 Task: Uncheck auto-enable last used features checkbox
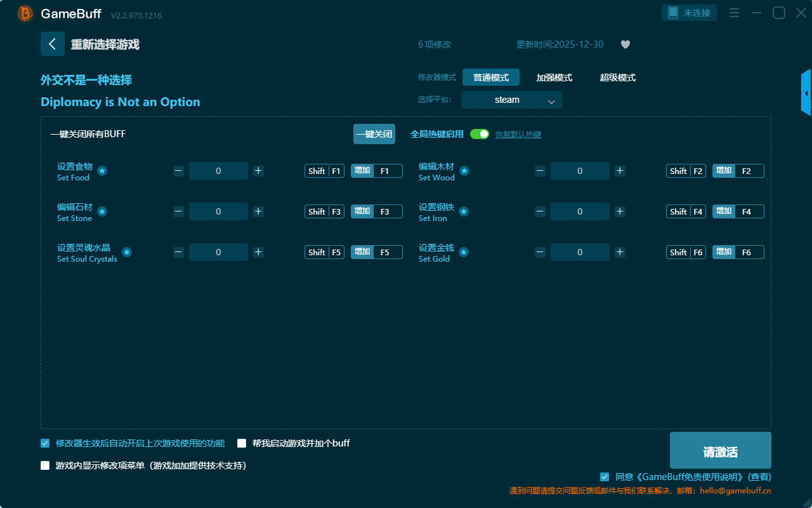45,443
